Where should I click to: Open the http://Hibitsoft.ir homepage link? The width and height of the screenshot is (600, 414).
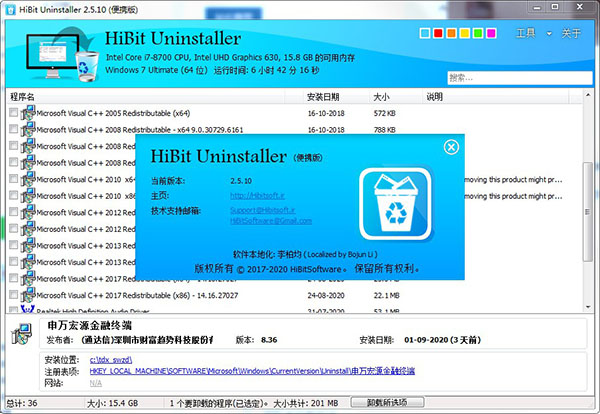(x=258, y=196)
